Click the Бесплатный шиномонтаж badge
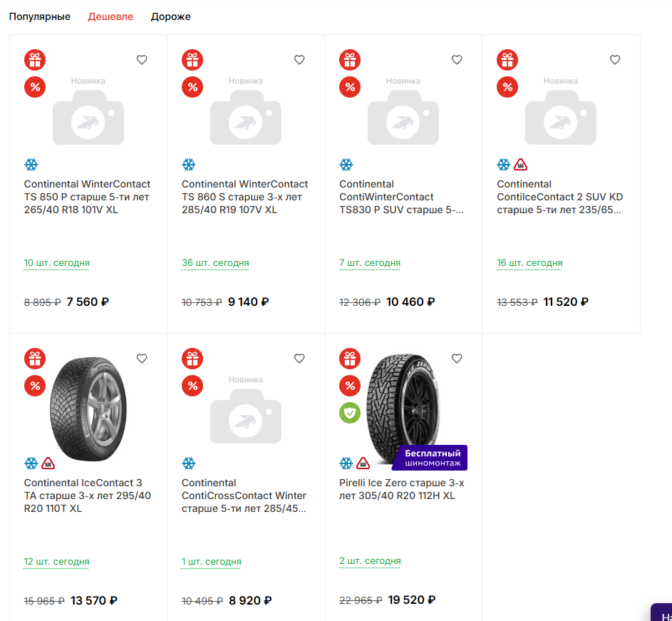This screenshot has height=621, width=672. 432,458
